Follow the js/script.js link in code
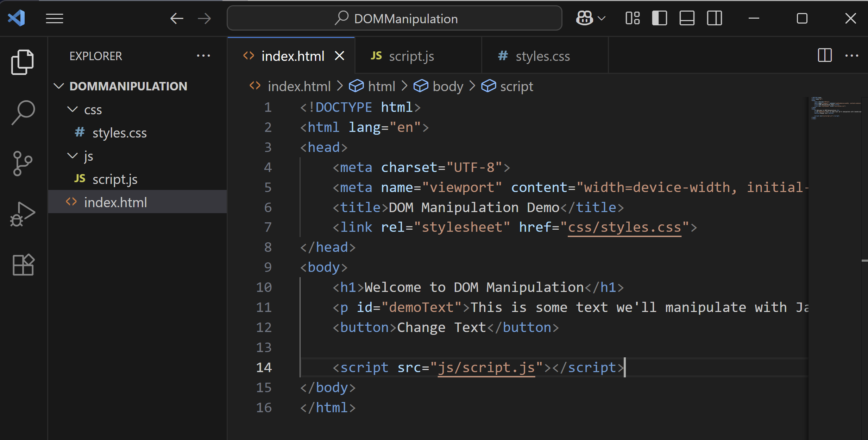The width and height of the screenshot is (868, 440). pos(486,367)
